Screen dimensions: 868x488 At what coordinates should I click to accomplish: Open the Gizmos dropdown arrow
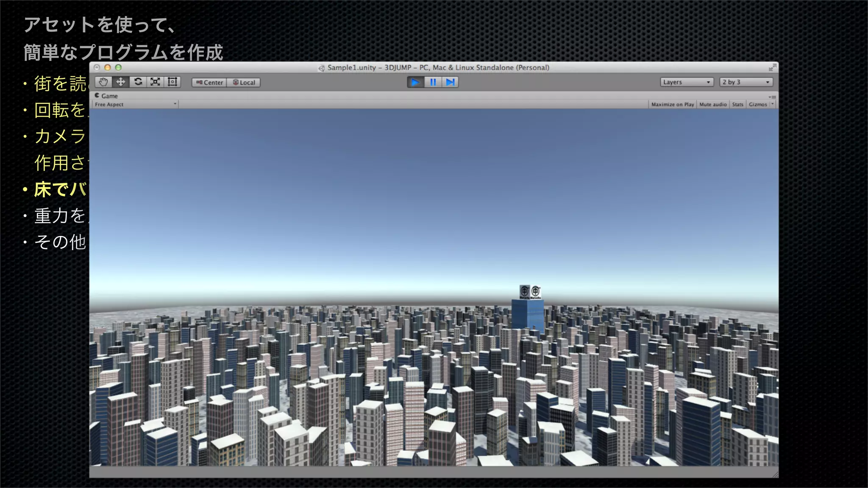(x=773, y=104)
